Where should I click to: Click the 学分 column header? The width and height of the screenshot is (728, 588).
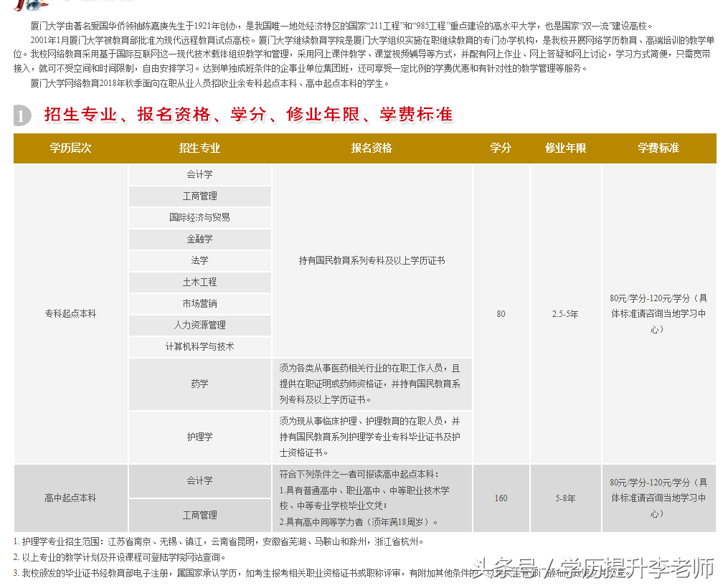click(501, 148)
